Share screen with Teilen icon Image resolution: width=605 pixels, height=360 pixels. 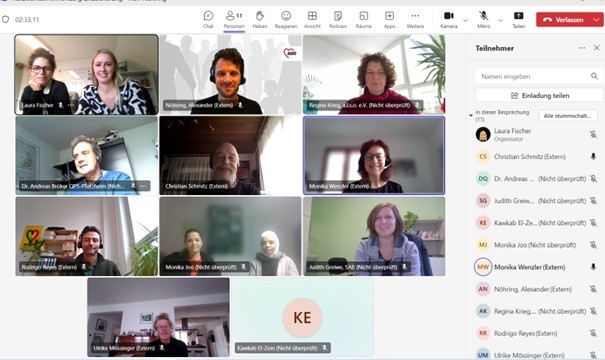519,19
